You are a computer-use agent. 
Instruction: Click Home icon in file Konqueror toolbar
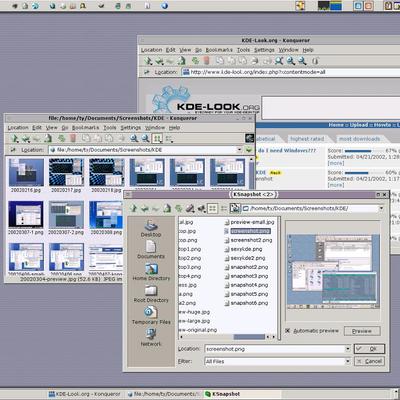pos(48,139)
